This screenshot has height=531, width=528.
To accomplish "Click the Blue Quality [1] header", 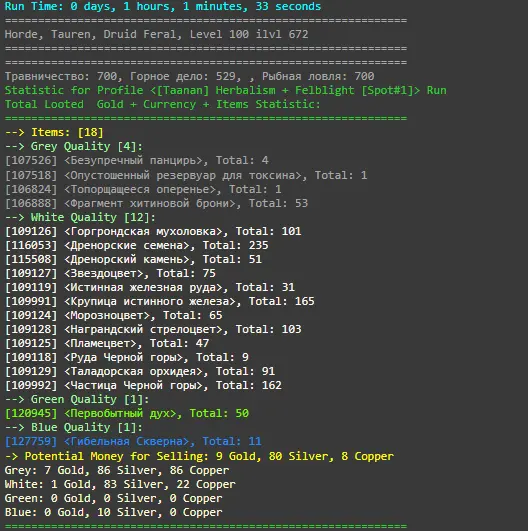I will 74,427.
